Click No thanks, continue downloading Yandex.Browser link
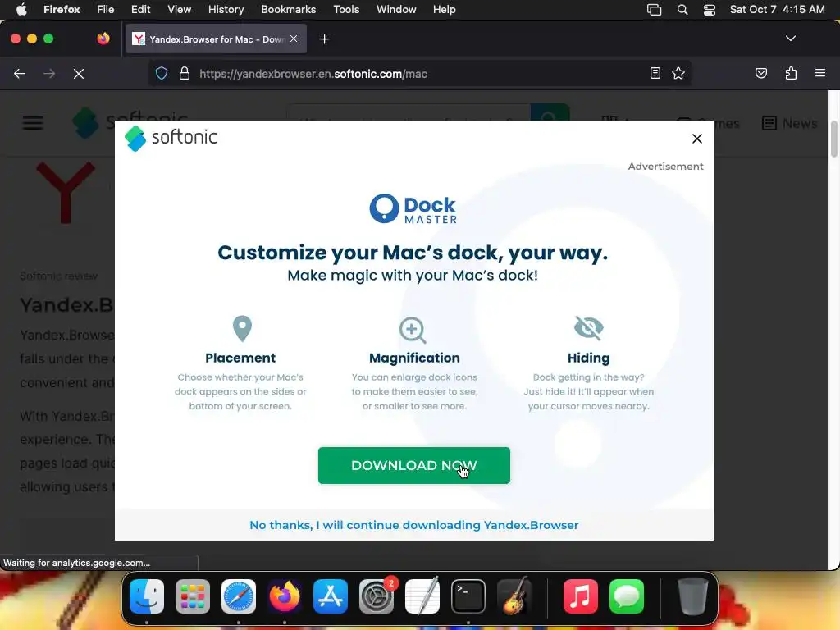This screenshot has height=630, width=840. click(x=413, y=525)
